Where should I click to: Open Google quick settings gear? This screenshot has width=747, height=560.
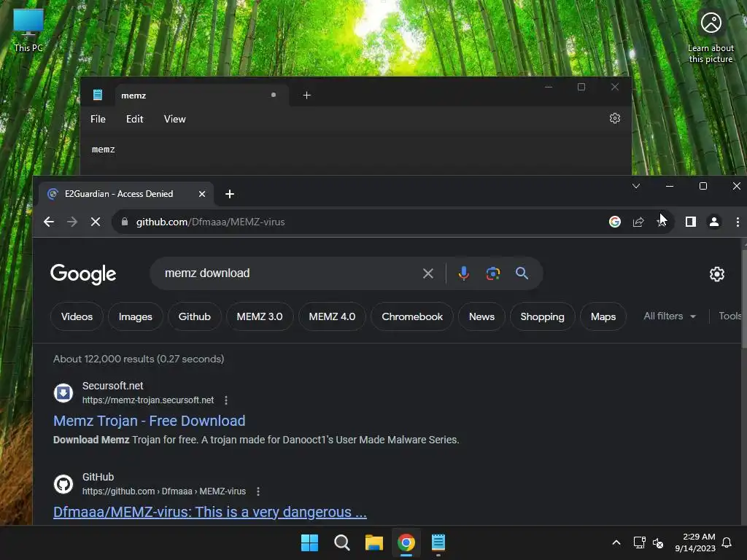[717, 274]
